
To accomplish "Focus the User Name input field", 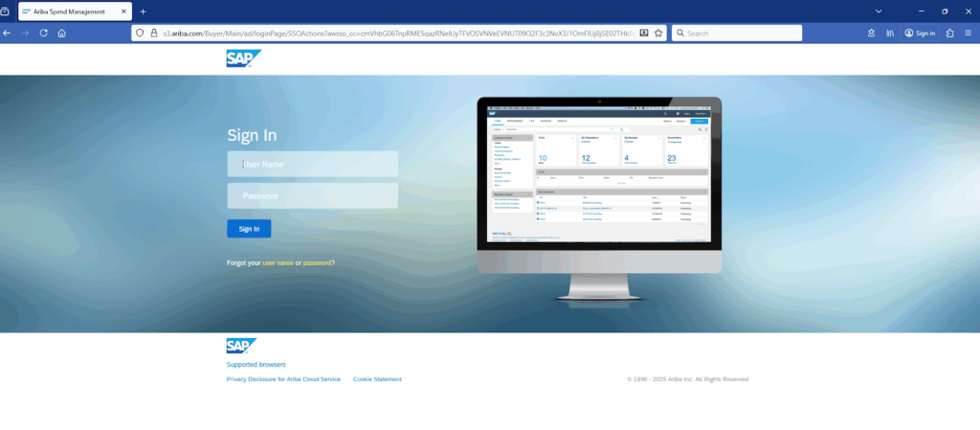I will point(312,164).
